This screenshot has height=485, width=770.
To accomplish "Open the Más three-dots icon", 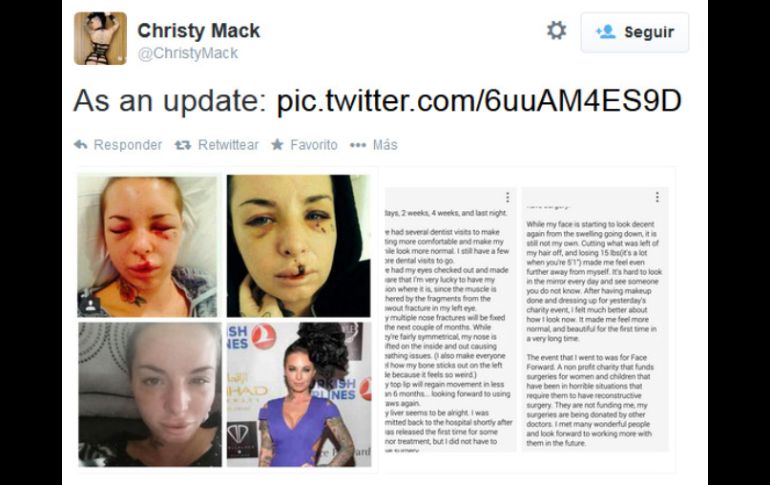I will click(358, 145).
